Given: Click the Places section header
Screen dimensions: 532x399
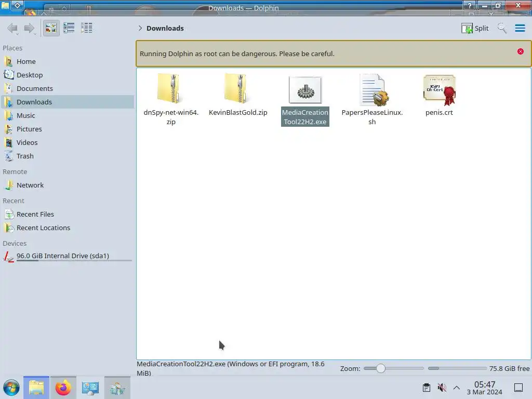Looking at the screenshot, I should (x=12, y=48).
